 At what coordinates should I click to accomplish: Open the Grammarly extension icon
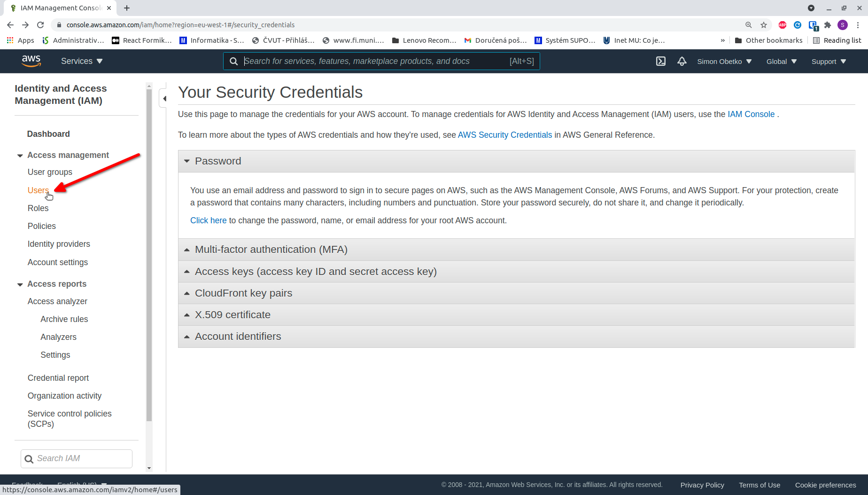click(798, 25)
